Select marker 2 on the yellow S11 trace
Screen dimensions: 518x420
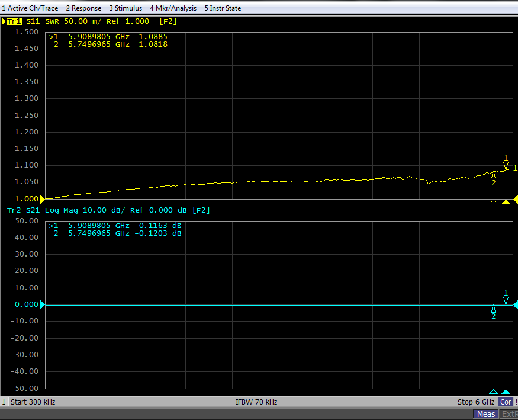[493, 175]
